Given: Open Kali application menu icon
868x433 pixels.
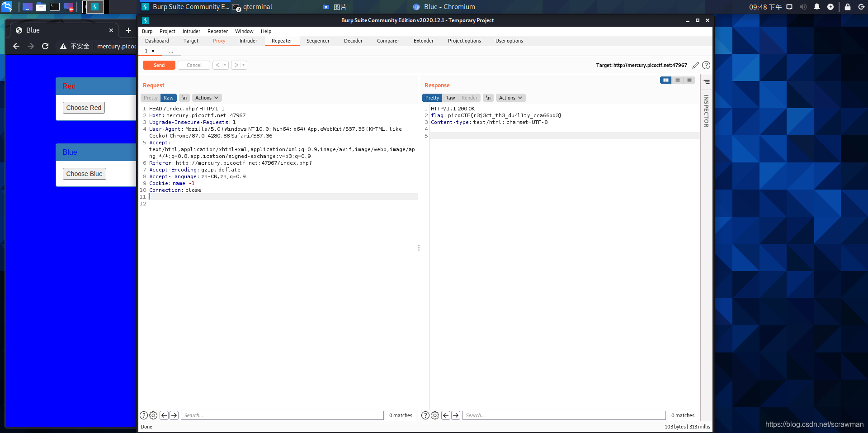Looking at the screenshot, I should click(x=7, y=6).
